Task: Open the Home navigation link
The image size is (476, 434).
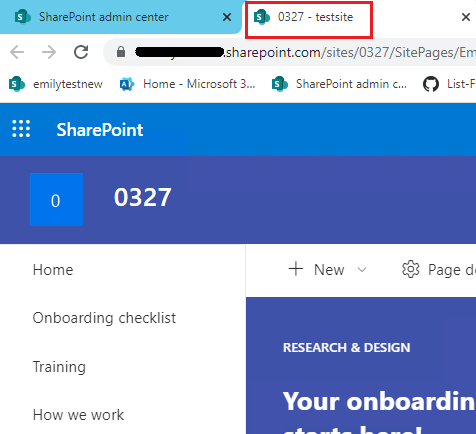Action: click(x=53, y=270)
